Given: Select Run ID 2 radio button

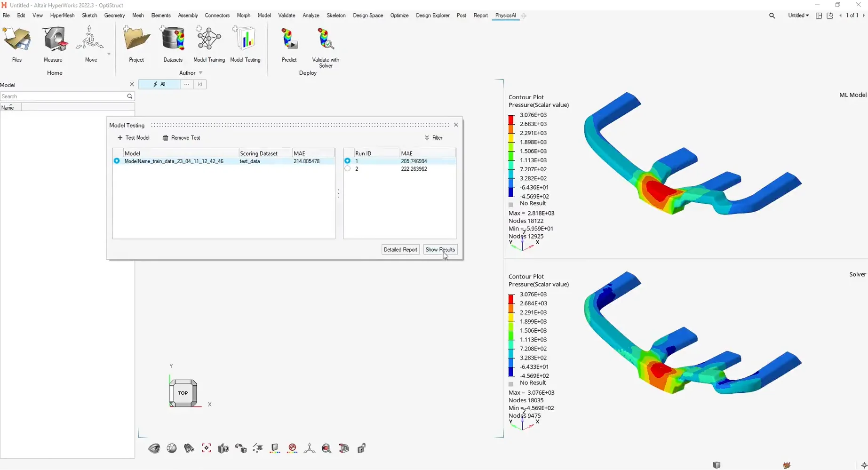Looking at the screenshot, I should pos(347,169).
